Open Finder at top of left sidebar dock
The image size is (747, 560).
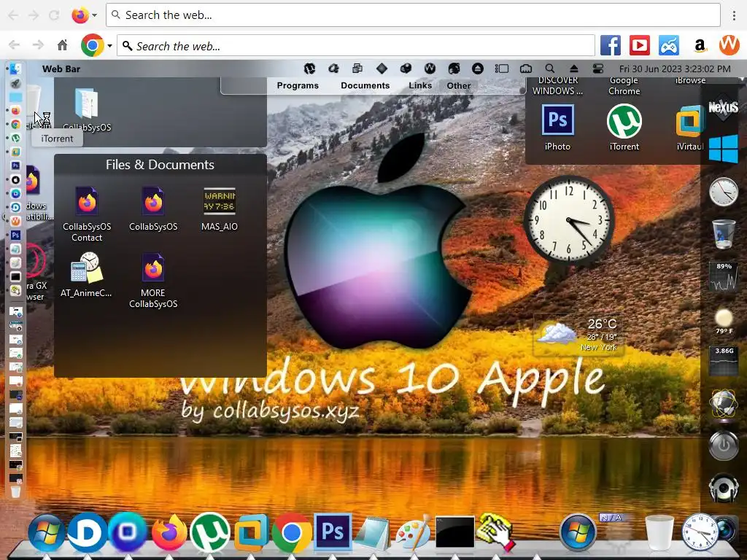15,69
